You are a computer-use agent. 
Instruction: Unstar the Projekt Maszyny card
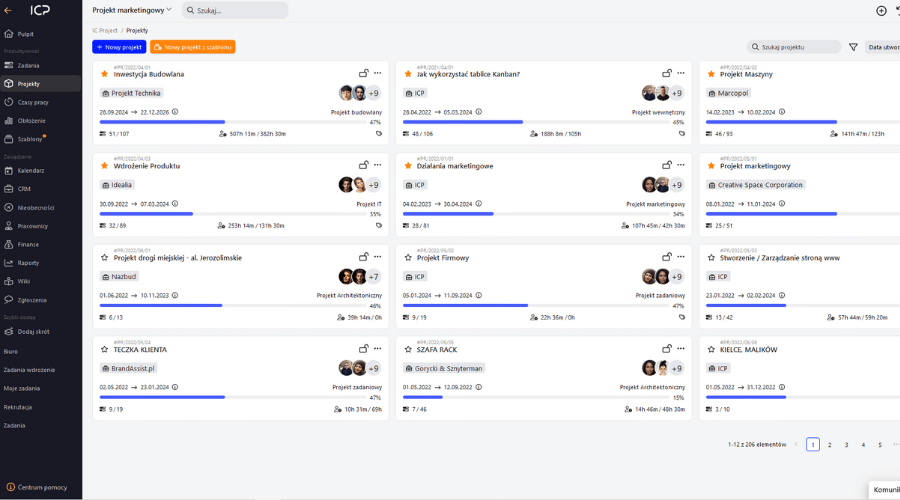tap(711, 74)
